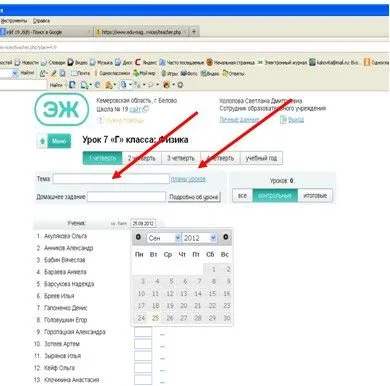Switch to the teacher.php browser tab
390x386 pixels.
141,32
